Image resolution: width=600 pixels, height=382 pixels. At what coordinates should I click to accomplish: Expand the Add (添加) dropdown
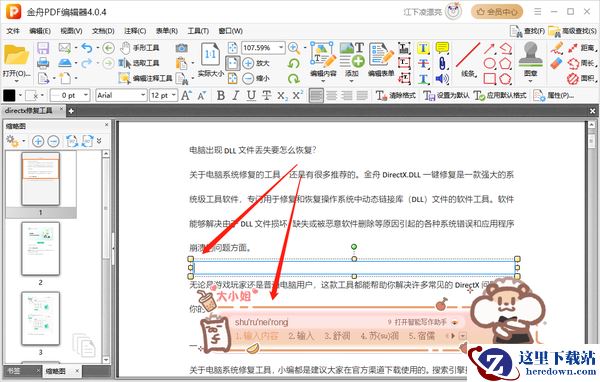coord(351,81)
